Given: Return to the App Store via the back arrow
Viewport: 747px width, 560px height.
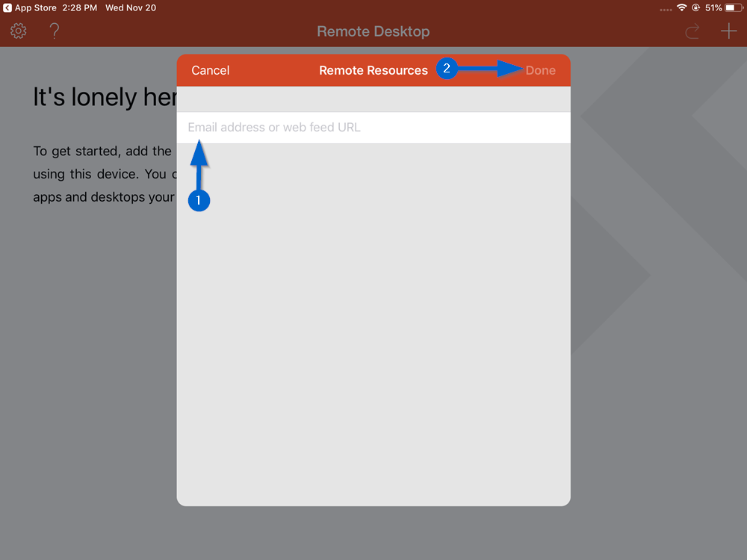Looking at the screenshot, I should tap(7, 7).
